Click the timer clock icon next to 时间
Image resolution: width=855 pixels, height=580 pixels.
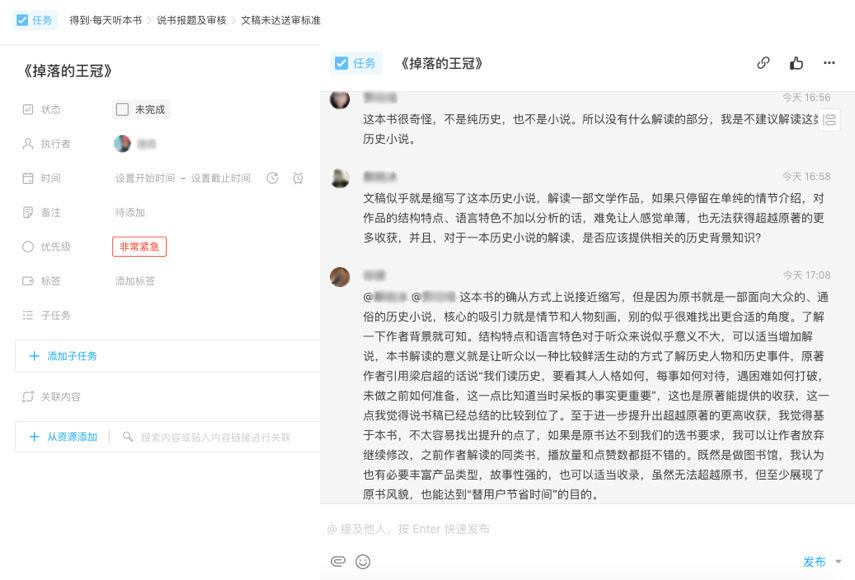(272, 178)
